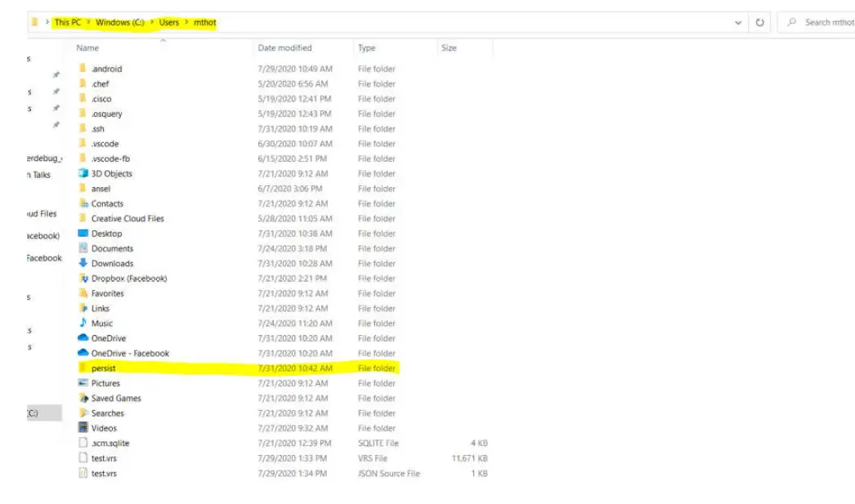Navigate to Windows (C:) breadcrumb

pyautogui.click(x=120, y=22)
